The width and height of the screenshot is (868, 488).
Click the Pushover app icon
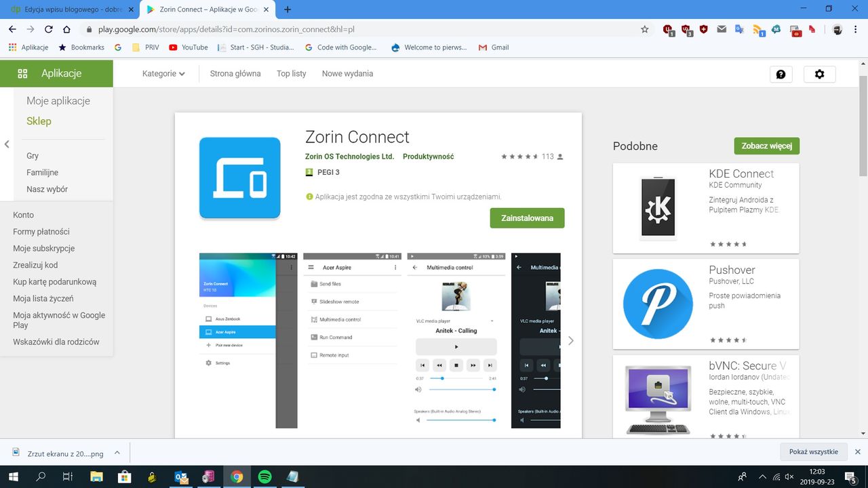[x=658, y=303]
